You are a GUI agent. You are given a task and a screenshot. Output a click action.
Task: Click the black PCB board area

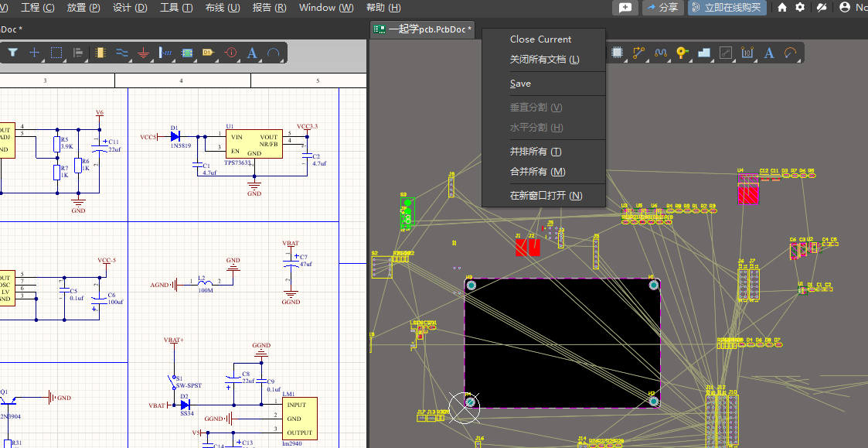point(562,343)
